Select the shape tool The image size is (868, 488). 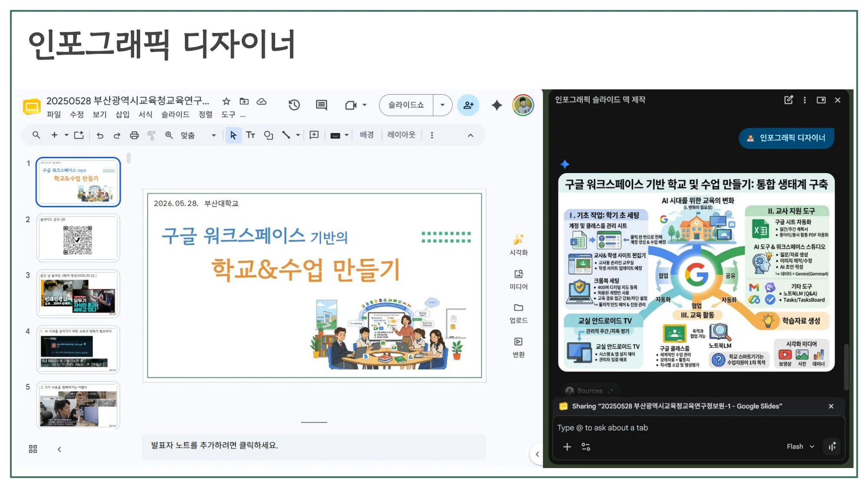[269, 135]
